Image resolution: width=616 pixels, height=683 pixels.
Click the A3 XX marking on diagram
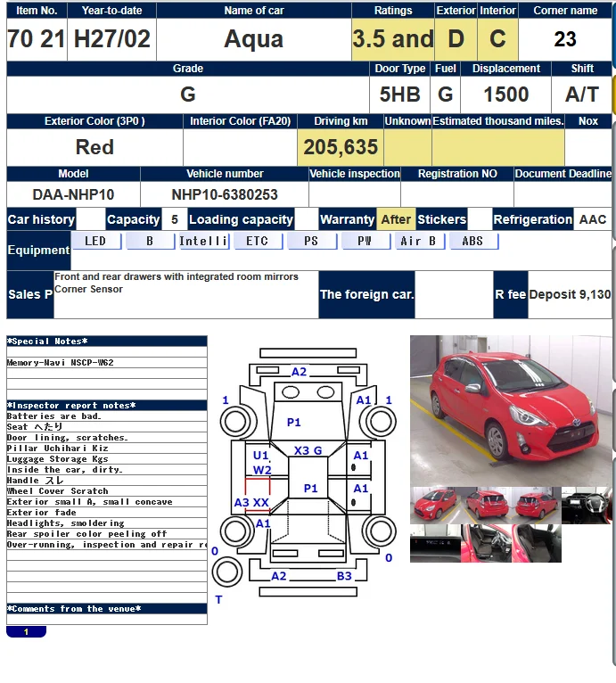(x=251, y=502)
